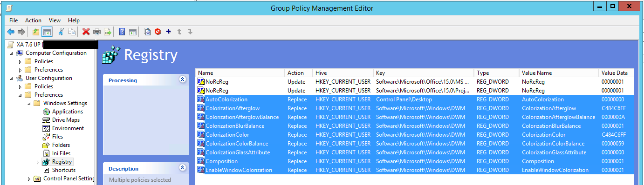This screenshot has width=644, height=185.
Task: Click the Print toolbar icon
Action: 97,32
